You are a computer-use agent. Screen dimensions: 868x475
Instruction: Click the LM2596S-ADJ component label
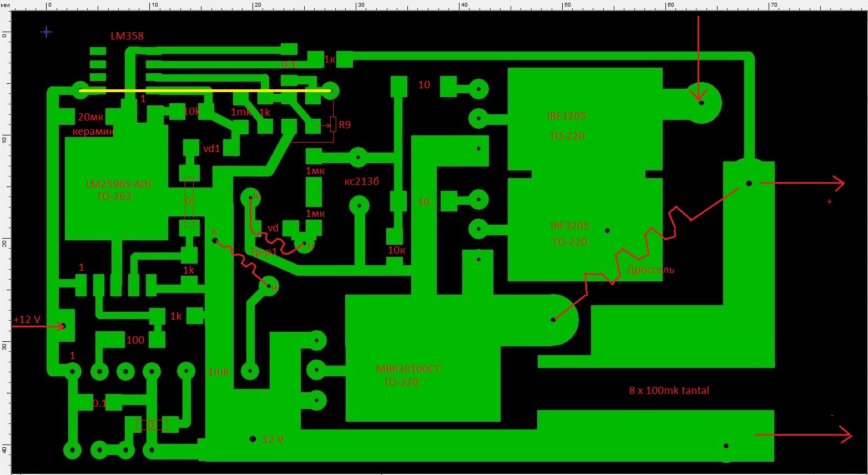coord(119,184)
